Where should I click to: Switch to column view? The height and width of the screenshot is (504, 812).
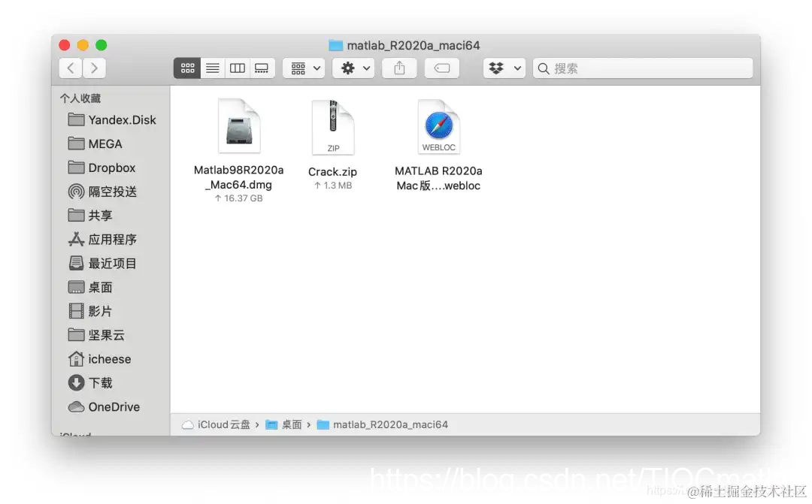pos(237,68)
